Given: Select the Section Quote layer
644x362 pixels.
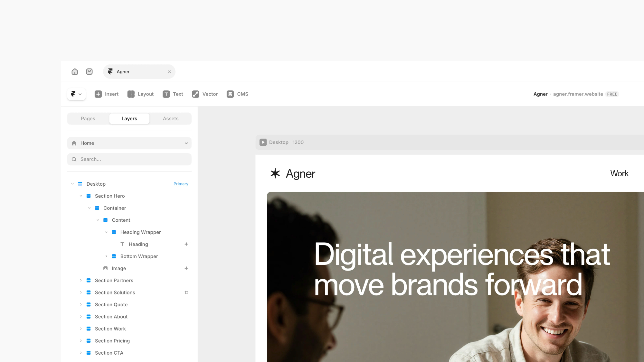Looking at the screenshot, I should click(129, 305).
